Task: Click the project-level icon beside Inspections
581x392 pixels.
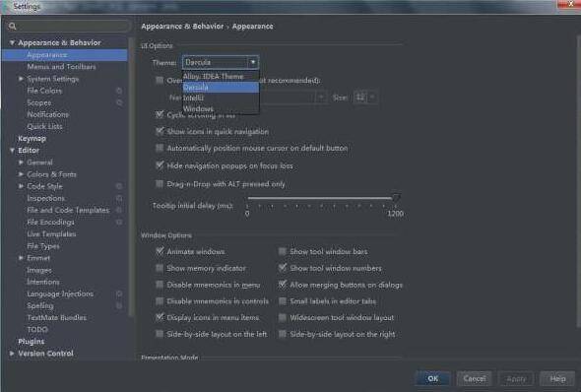Action: [119, 198]
